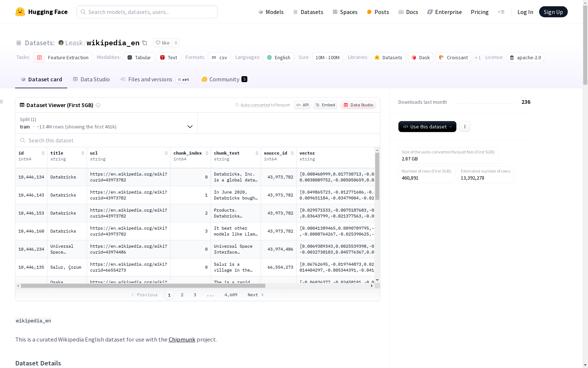The image size is (588, 368).
Task: Switch to the Data Studio tab
Action: [92, 79]
